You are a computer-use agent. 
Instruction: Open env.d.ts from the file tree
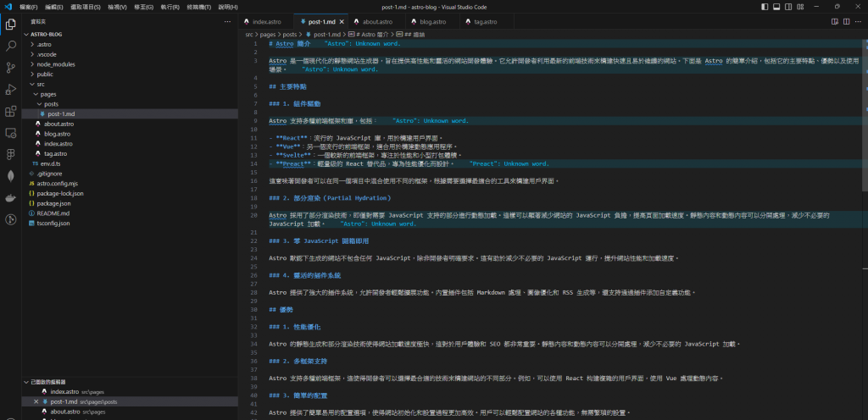[130, 163]
